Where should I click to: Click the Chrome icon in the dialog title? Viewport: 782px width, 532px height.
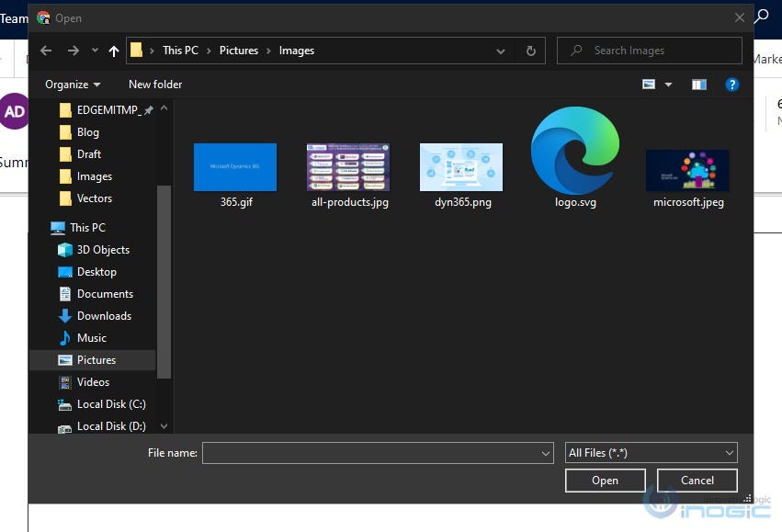[x=43, y=18]
